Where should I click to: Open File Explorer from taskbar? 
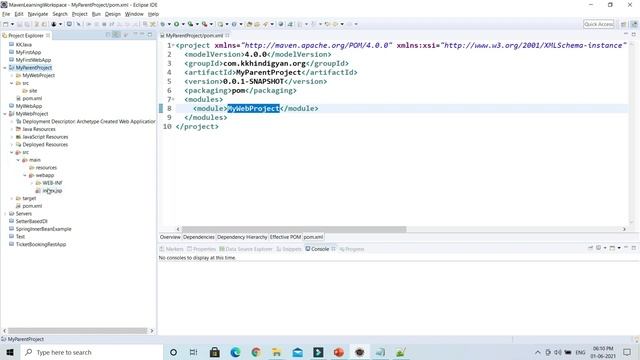277,352
